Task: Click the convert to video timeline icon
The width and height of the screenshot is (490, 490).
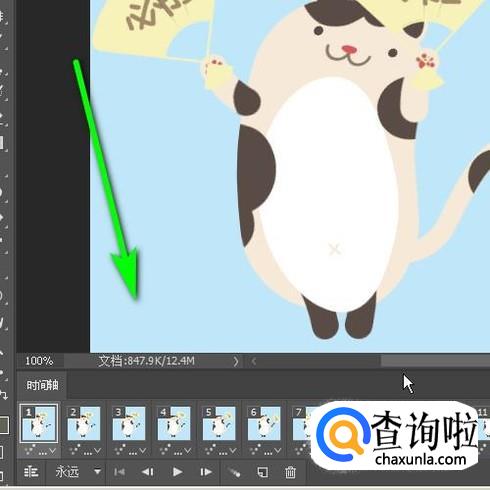Action: 31,472
